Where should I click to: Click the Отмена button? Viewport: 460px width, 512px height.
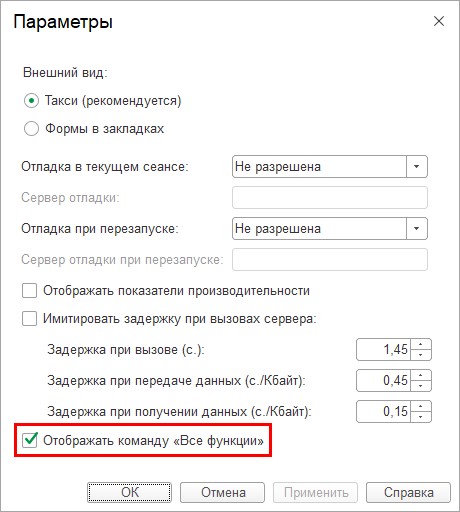(x=223, y=492)
